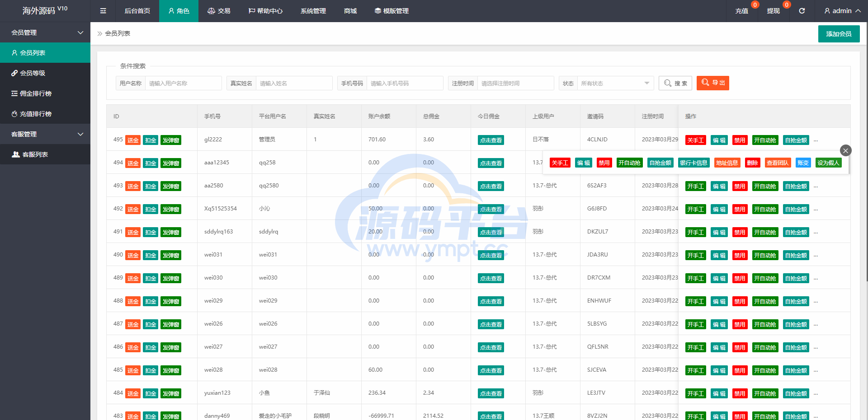Click 关手工 in row 495
The image size is (868, 420).
coord(695,140)
